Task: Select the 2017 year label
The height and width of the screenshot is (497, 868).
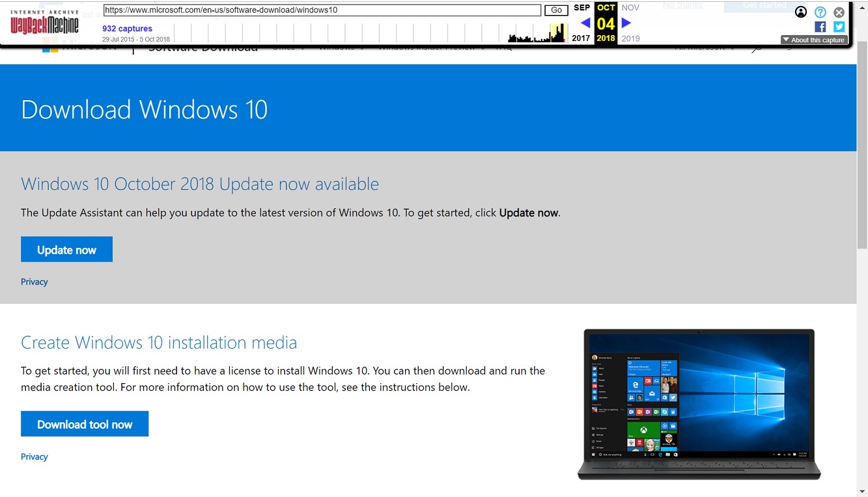Action: [581, 38]
